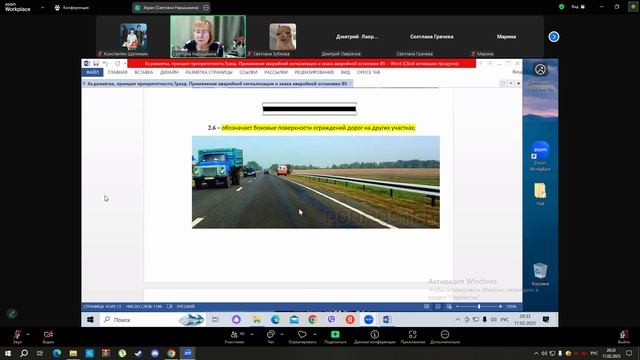This screenshot has width=640, height=360.
Task: Select Марина participant tile
Action: tap(507, 37)
